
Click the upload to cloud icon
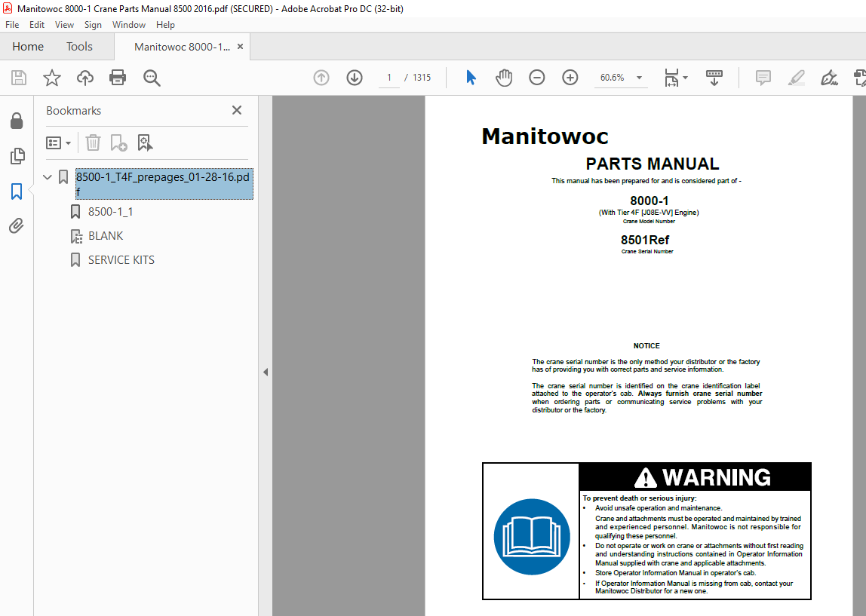[x=85, y=78]
